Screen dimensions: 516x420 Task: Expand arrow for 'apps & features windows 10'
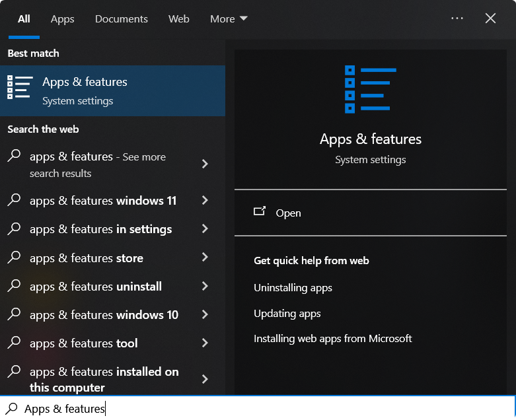[205, 314]
